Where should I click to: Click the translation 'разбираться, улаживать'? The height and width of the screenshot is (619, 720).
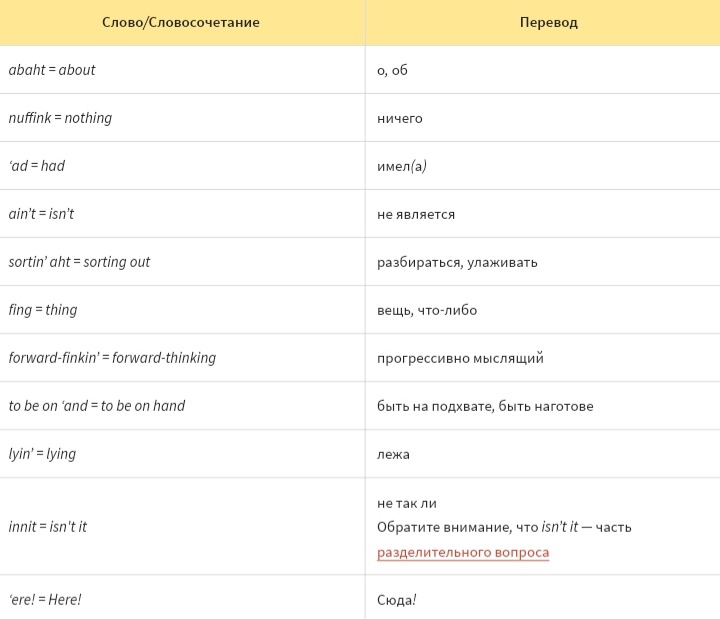(457, 262)
